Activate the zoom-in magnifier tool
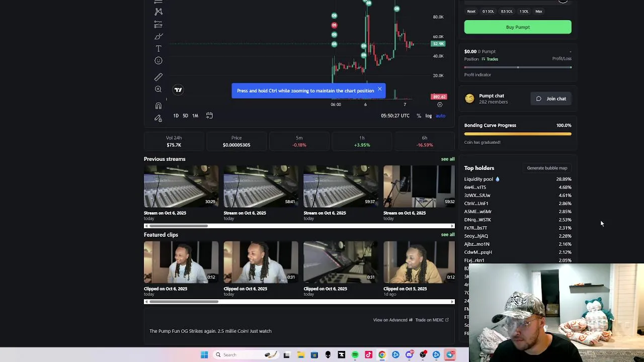Image resolution: width=644 pixels, height=362 pixels. tap(158, 89)
